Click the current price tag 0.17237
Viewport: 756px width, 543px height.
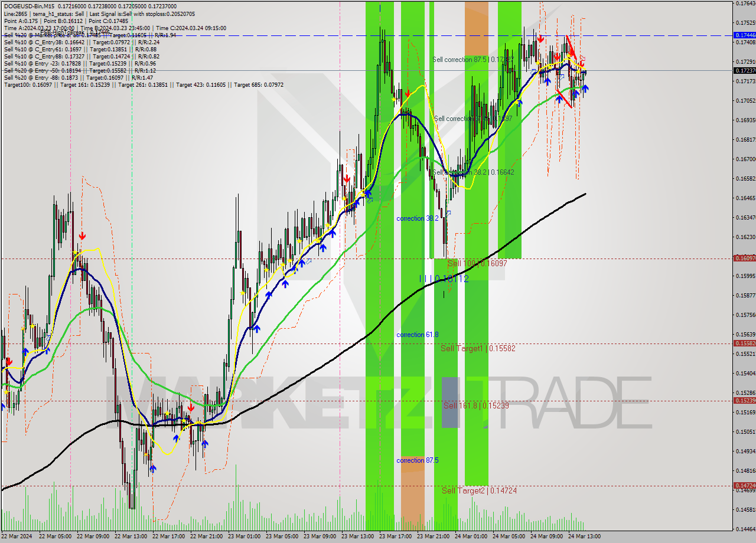[x=744, y=70]
